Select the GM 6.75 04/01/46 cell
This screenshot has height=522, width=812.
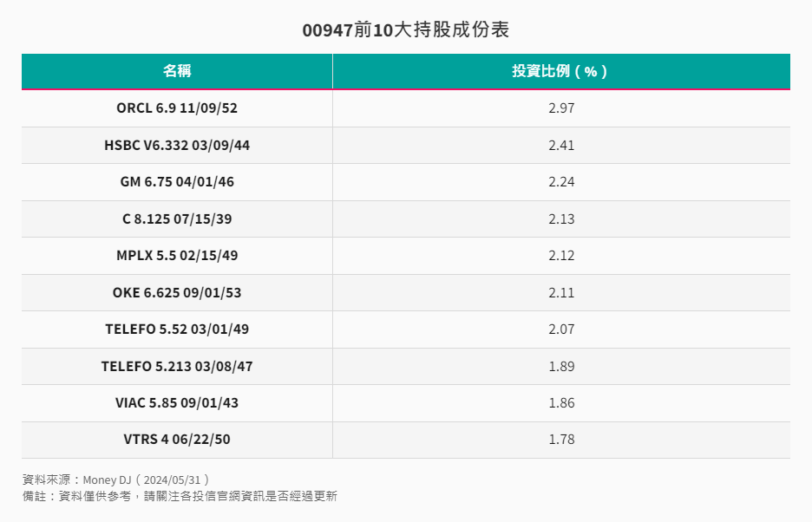pyautogui.click(x=177, y=182)
